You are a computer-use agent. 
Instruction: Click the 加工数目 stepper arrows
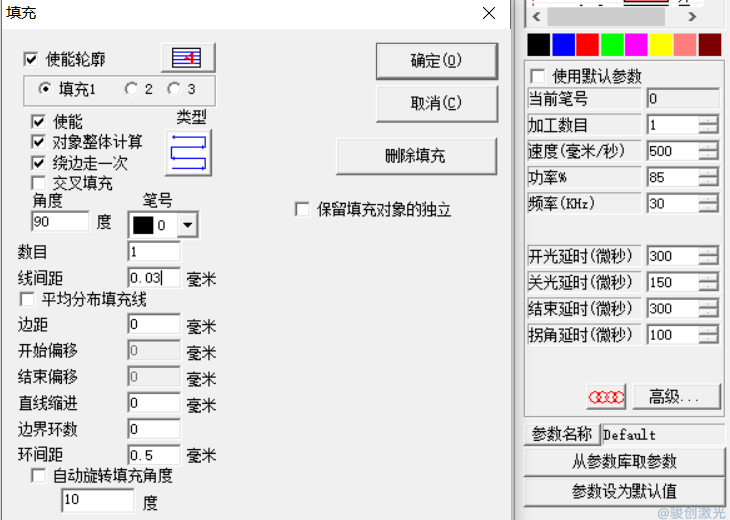point(709,125)
